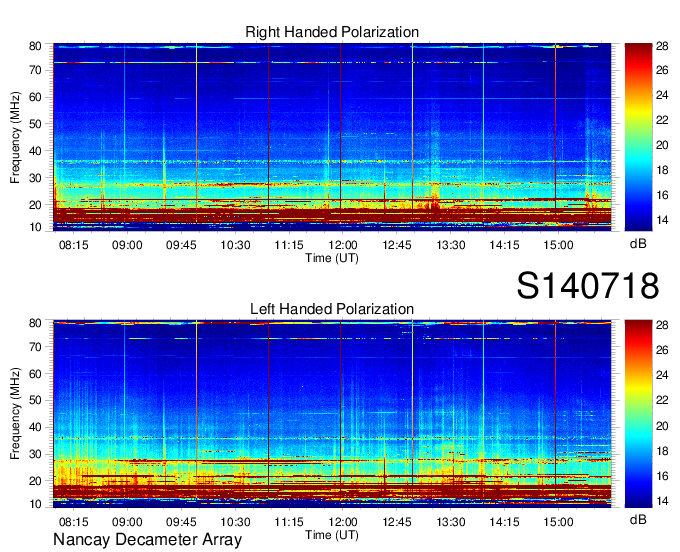The height and width of the screenshot is (552, 680).
Task: Click the top plot's dB color bar
Action: [x=638, y=137]
